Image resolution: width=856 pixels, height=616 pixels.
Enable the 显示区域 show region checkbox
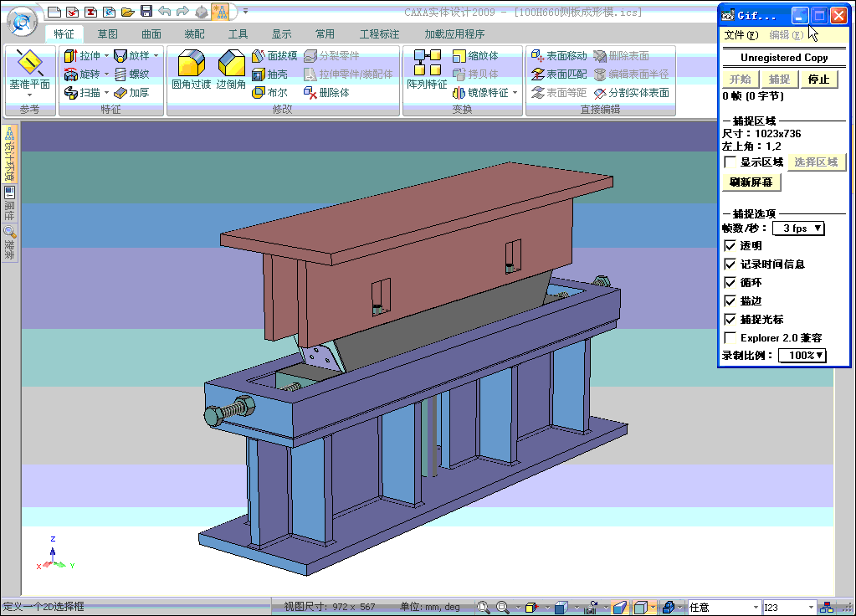click(730, 162)
